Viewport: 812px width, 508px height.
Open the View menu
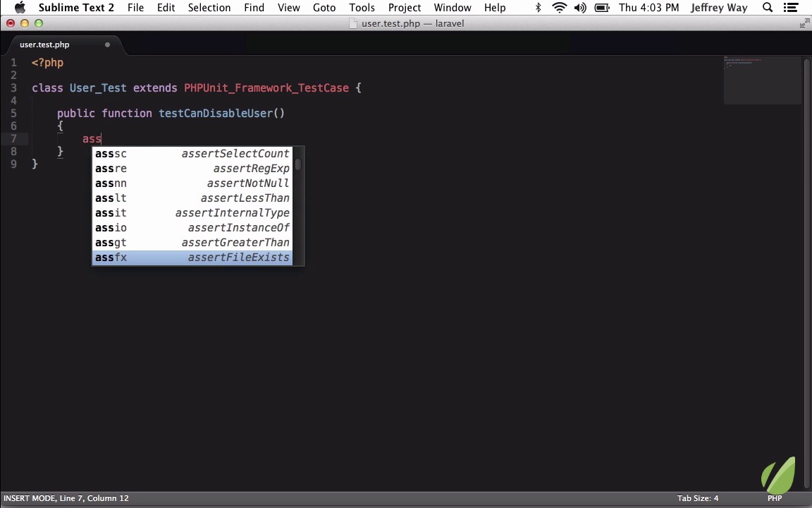288,8
